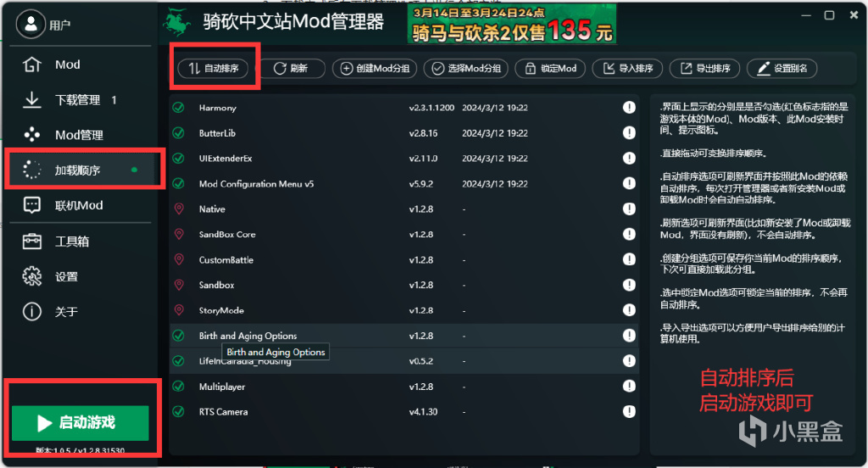868x468 pixels.
Task: Select 加载顺序 load order item
Action: click(81, 170)
